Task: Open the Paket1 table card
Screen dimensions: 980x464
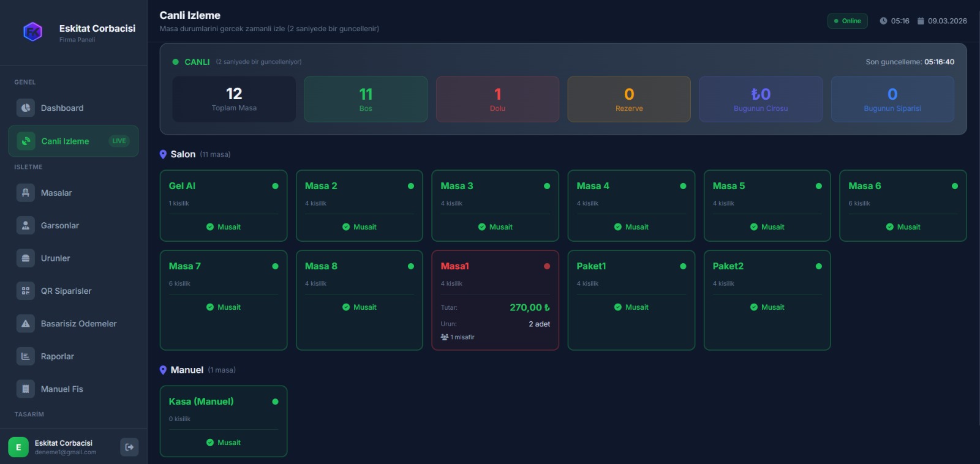Action: pos(631,300)
